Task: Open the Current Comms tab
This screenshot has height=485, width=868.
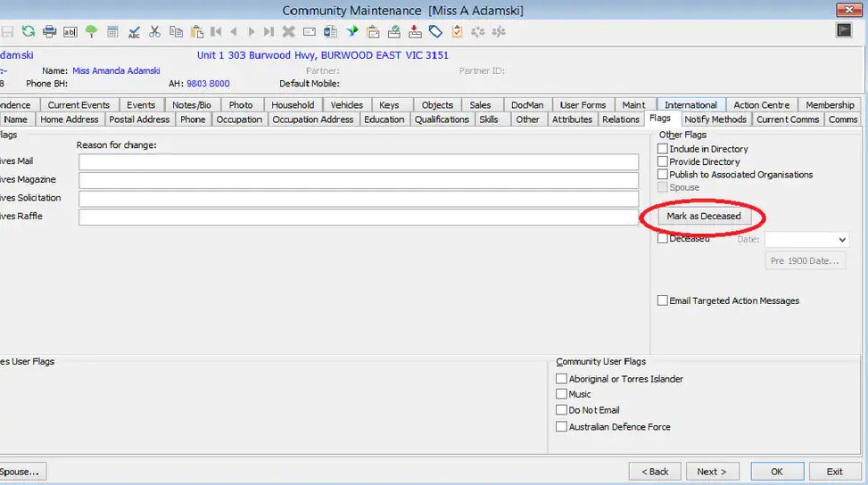Action: pyautogui.click(x=788, y=119)
